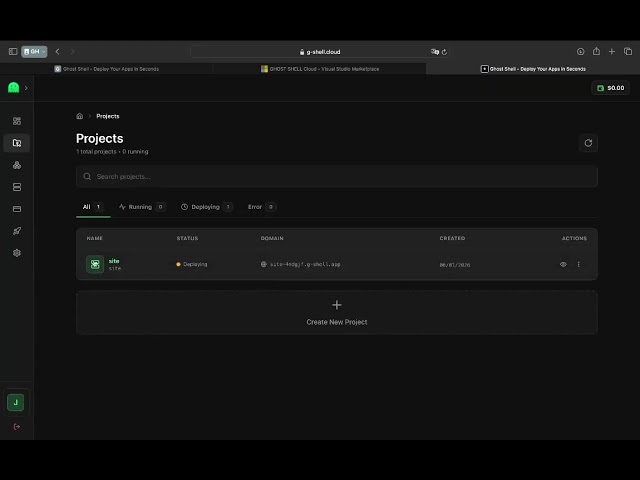The width and height of the screenshot is (640, 480).
Task: Select the Projects folder icon in sidebar
Action: 17,143
